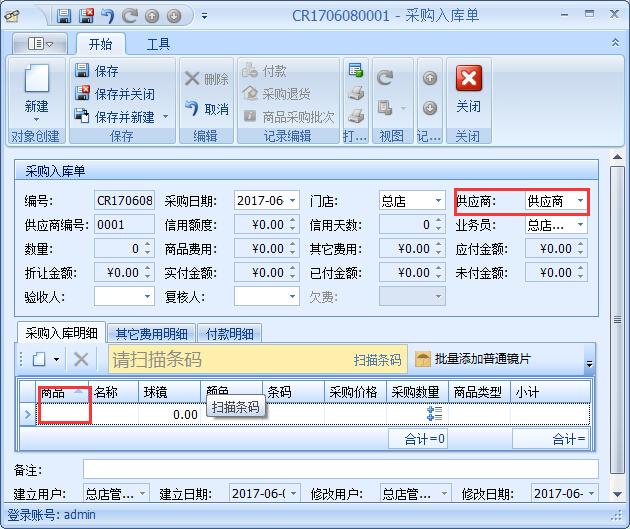
Task: Click save-and-close icon in quick access toolbar
Action: tap(86, 16)
